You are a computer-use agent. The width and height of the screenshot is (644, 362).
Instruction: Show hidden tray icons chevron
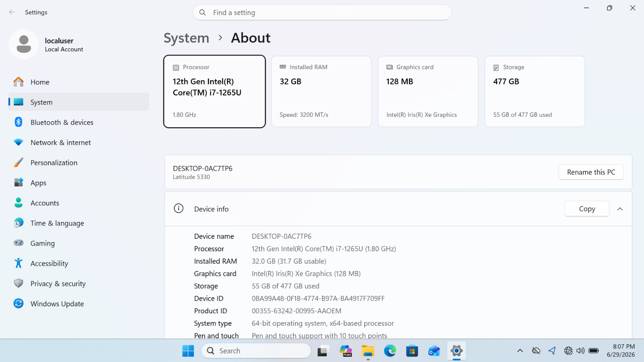[520, 351]
